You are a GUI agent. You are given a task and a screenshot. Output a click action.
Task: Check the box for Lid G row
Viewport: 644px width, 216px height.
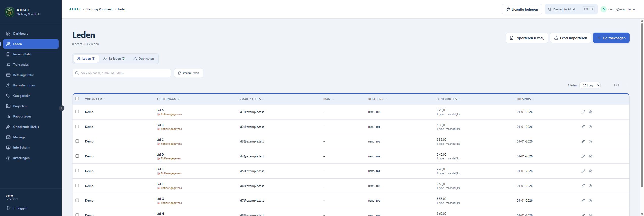pyautogui.click(x=77, y=200)
